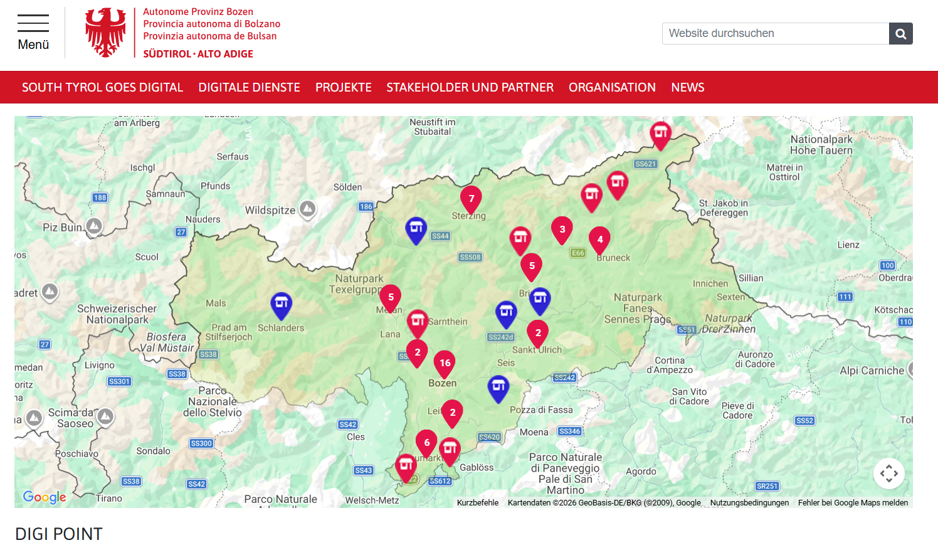The width and height of the screenshot is (938, 560).
Task: Click the red cluster marker labeled 16
Action: click(x=445, y=364)
